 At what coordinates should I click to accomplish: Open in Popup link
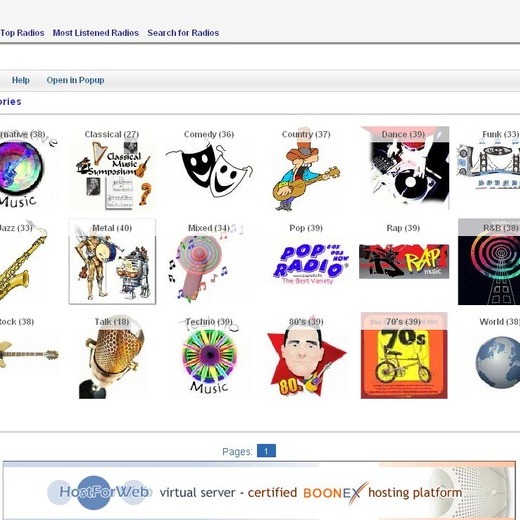[x=75, y=80]
